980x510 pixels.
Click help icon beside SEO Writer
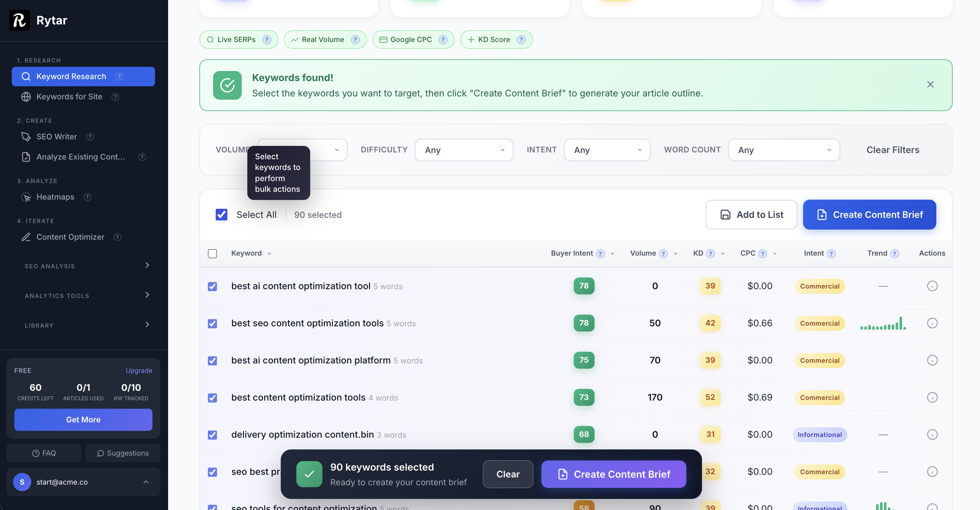point(90,137)
